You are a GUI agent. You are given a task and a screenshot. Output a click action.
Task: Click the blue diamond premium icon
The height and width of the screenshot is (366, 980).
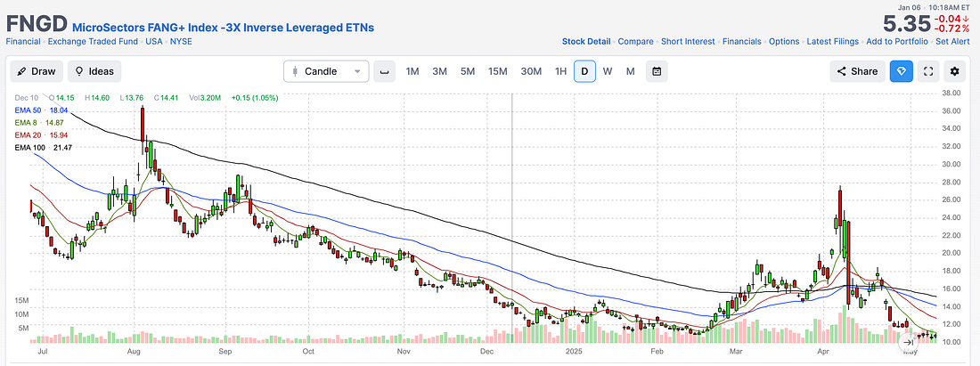902,71
